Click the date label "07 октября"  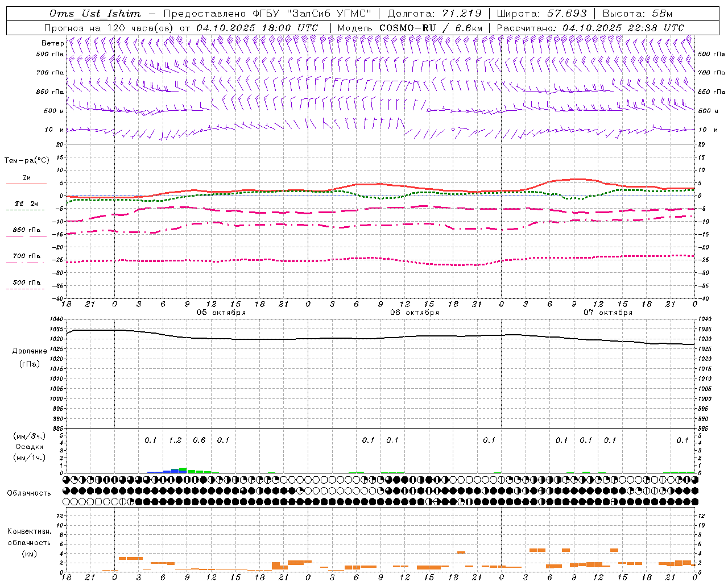(x=608, y=313)
